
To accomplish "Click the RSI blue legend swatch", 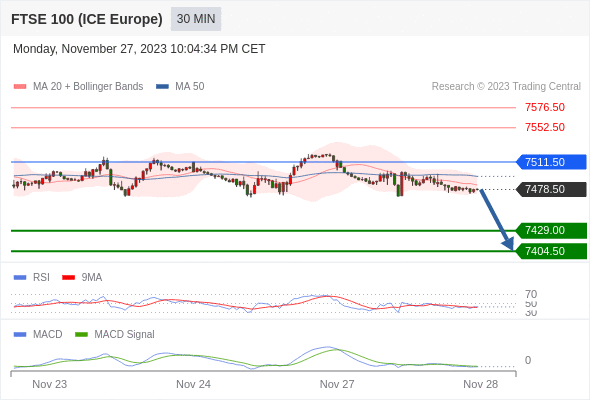I will pos(20,278).
